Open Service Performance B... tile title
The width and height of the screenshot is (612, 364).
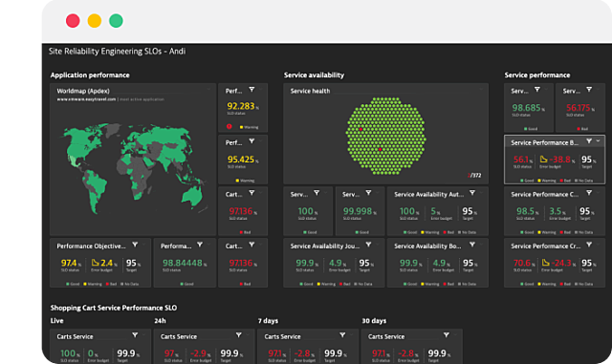tap(544, 142)
